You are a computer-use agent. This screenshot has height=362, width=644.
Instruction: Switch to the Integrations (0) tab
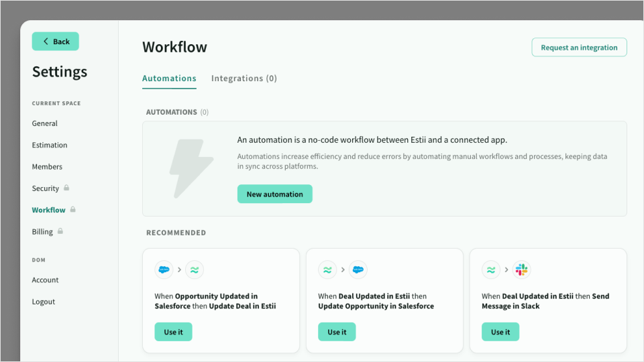tap(244, 78)
